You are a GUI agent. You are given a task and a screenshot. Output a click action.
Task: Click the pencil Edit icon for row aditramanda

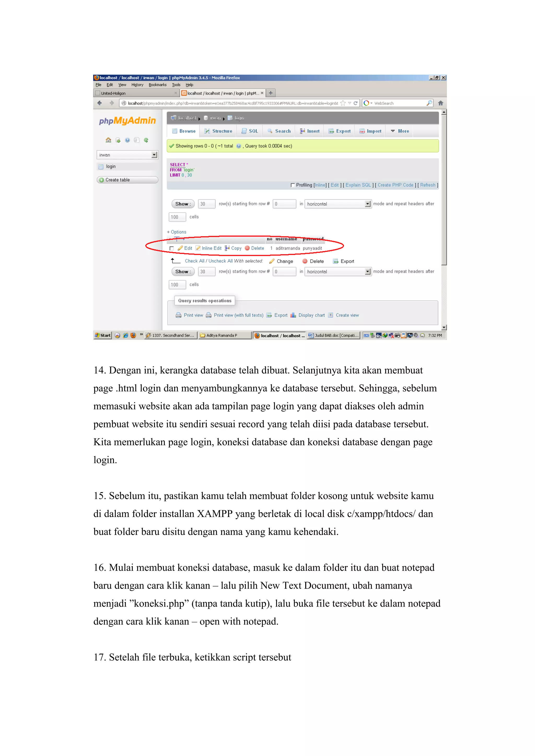tap(180, 248)
